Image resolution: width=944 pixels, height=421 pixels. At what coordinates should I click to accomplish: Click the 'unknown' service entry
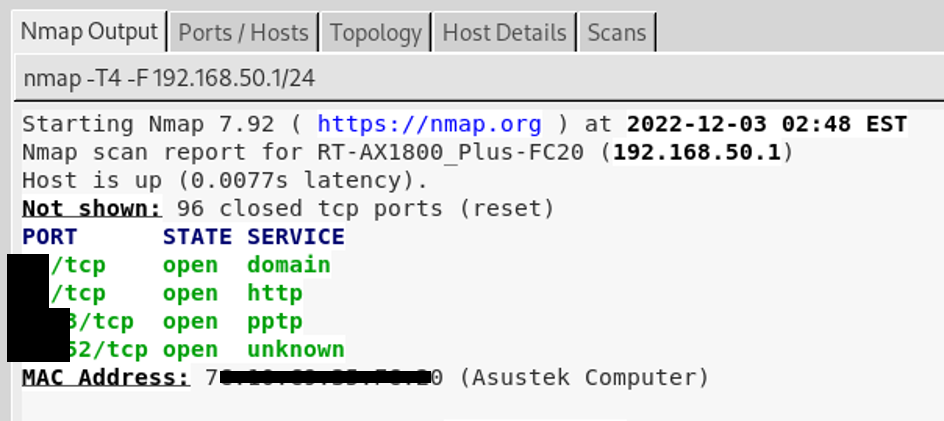pos(296,349)
